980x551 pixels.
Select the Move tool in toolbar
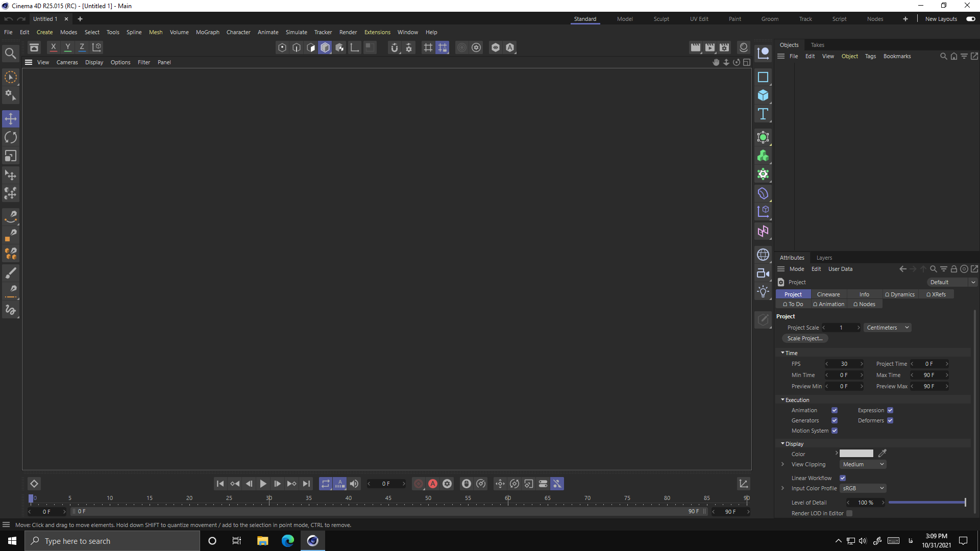pyautogui.click(x=11, y=119)
